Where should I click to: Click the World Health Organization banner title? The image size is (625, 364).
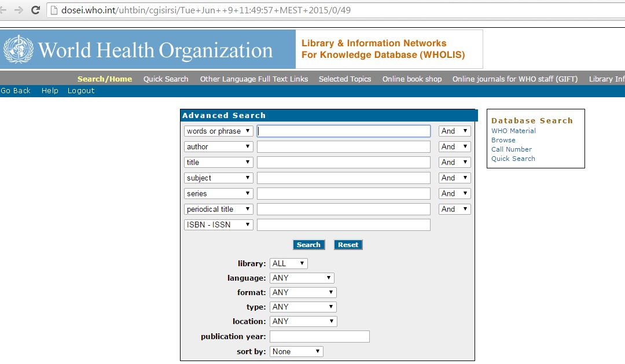[x=155, y=50]
